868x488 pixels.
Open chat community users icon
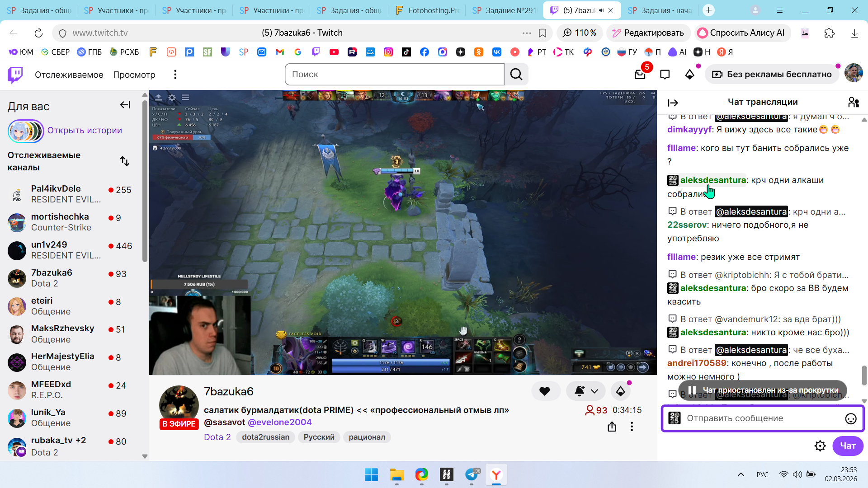point(854,103)
